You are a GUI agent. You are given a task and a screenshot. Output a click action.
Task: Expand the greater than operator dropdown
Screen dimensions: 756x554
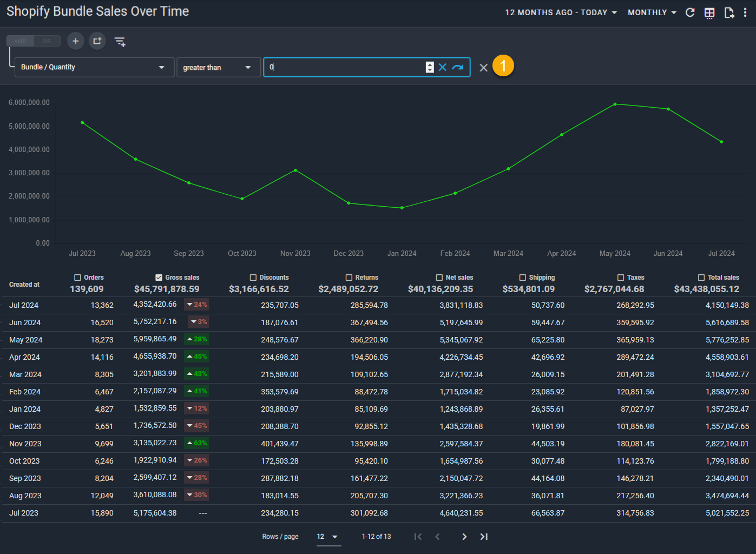point(218,68)
